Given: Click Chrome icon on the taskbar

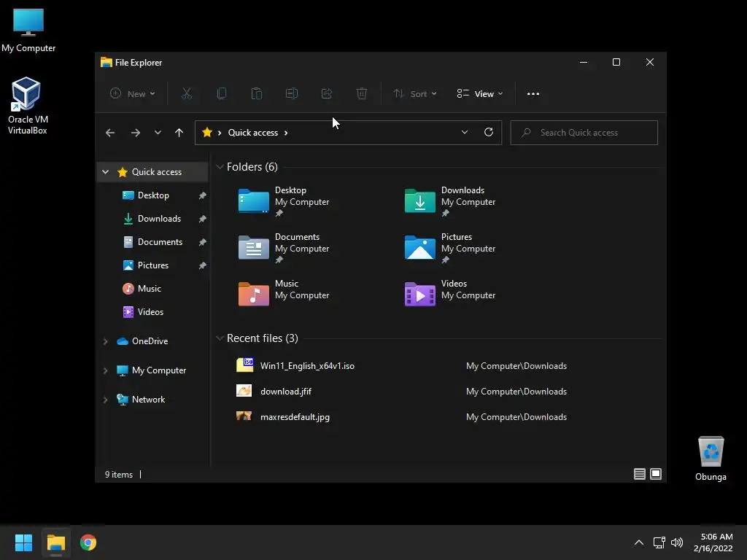Looking at the screenshot, I should click(88, 542).
